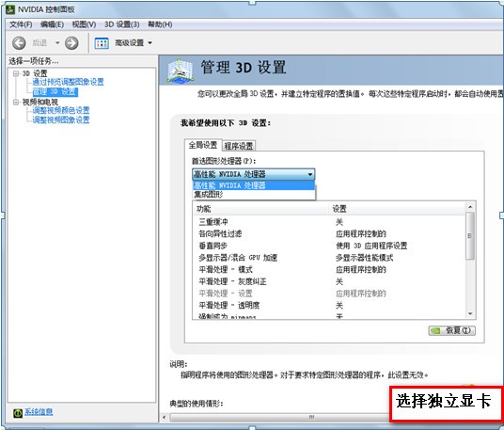Open the 首选图形处理器 combo box
Viewport: 504px width, 430px height.
click(x=254, y=174)
